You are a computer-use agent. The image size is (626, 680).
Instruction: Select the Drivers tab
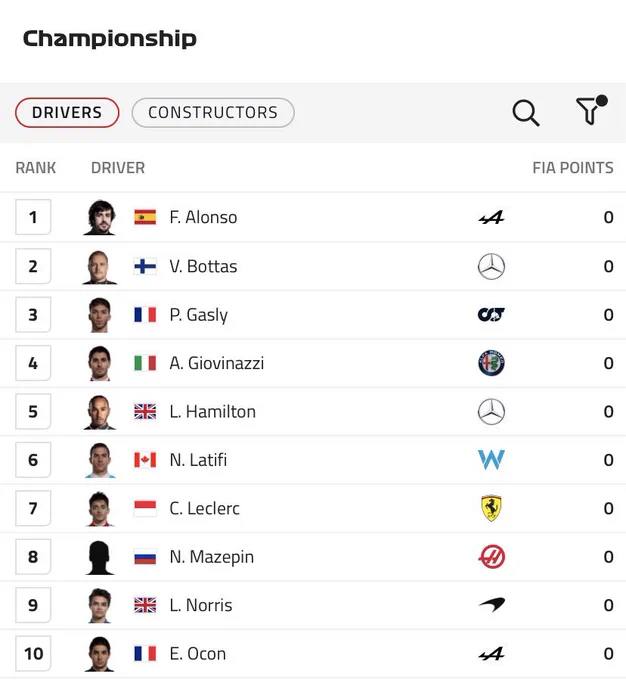click(67, 113)
